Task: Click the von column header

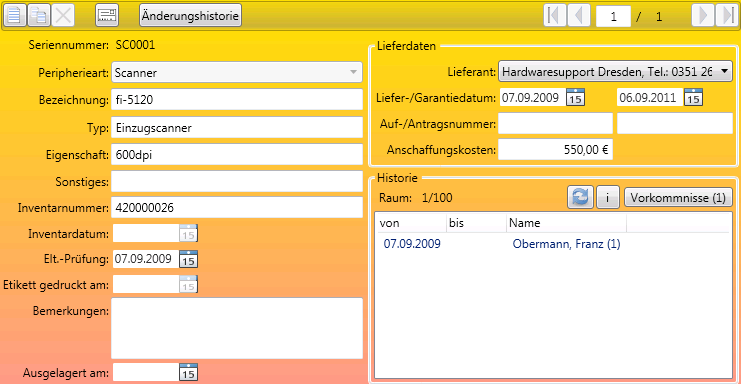Action: 411,223
